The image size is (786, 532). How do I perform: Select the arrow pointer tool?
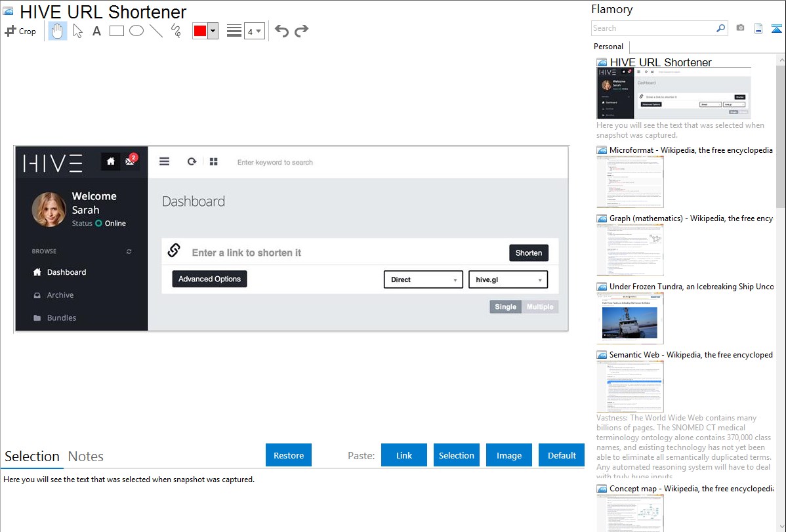point(77,31)
